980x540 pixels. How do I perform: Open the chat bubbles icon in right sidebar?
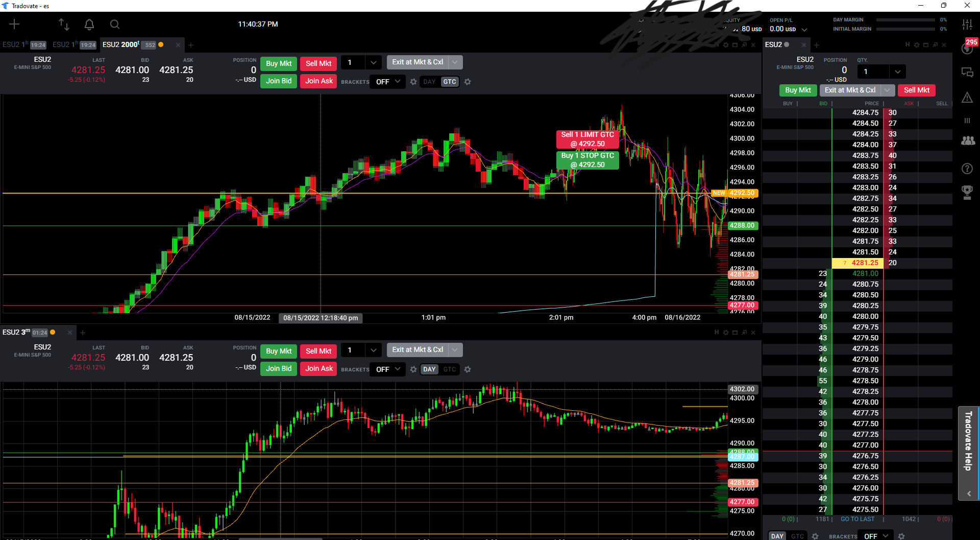967,72
